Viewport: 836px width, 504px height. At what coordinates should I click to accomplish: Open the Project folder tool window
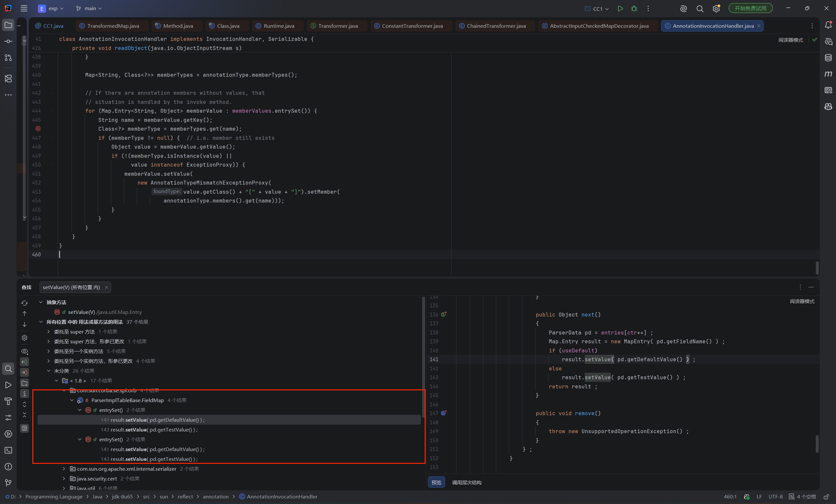(8, 25)
